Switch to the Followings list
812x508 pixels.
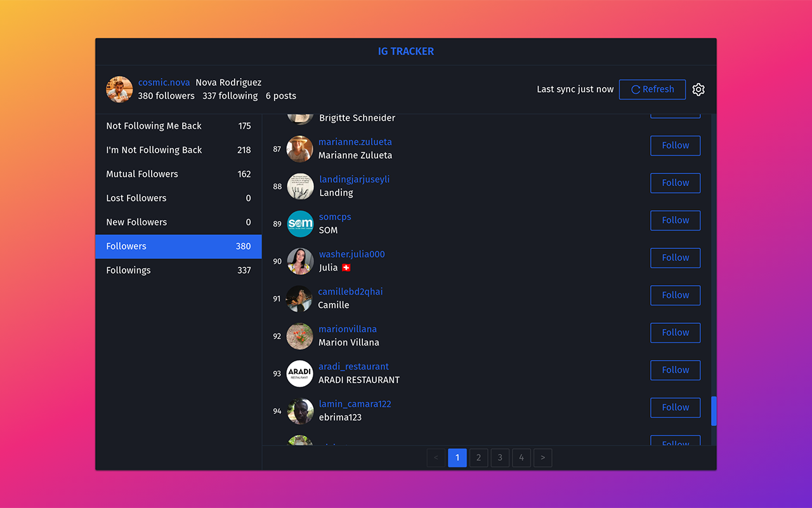pos(178,270)
